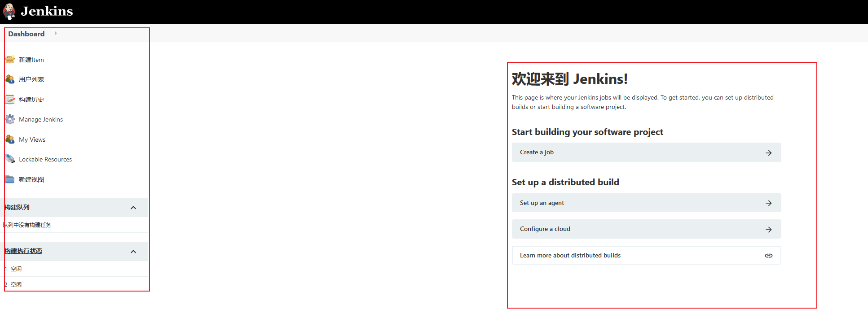This screenshot has width=868, height=331.
Task: Open the 新建视图 link
Action: tap(31, 179)
